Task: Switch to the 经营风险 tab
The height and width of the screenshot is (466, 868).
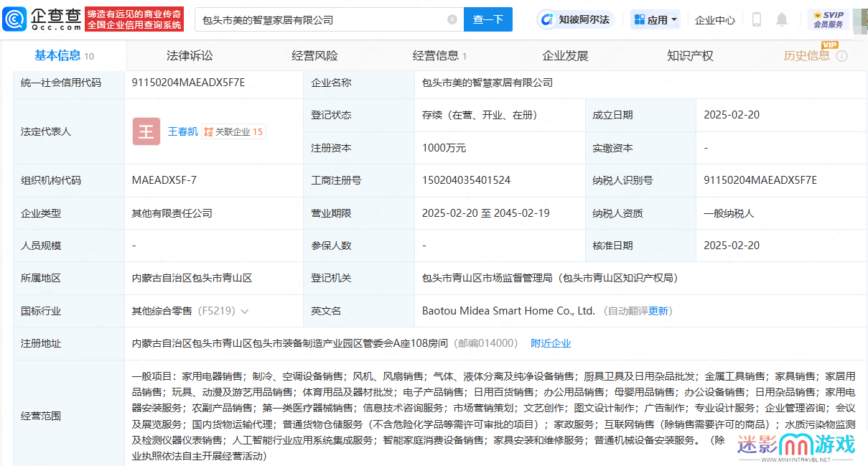Action: tap(314, 55)
